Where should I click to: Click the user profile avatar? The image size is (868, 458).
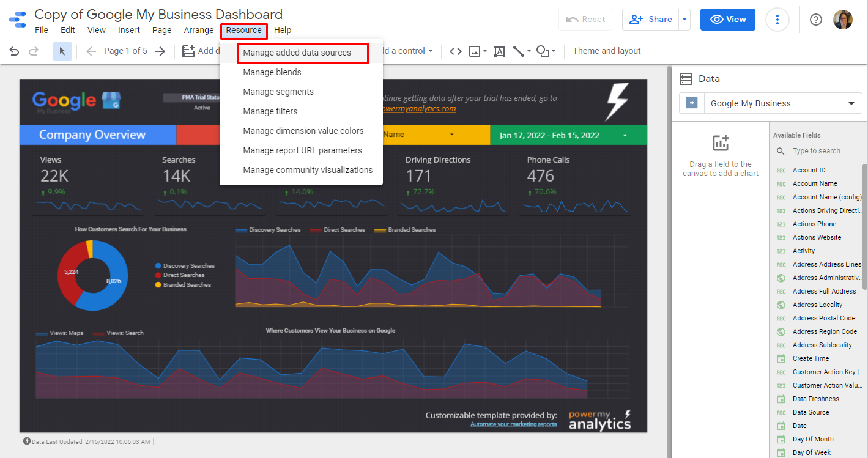coord(842,20)
